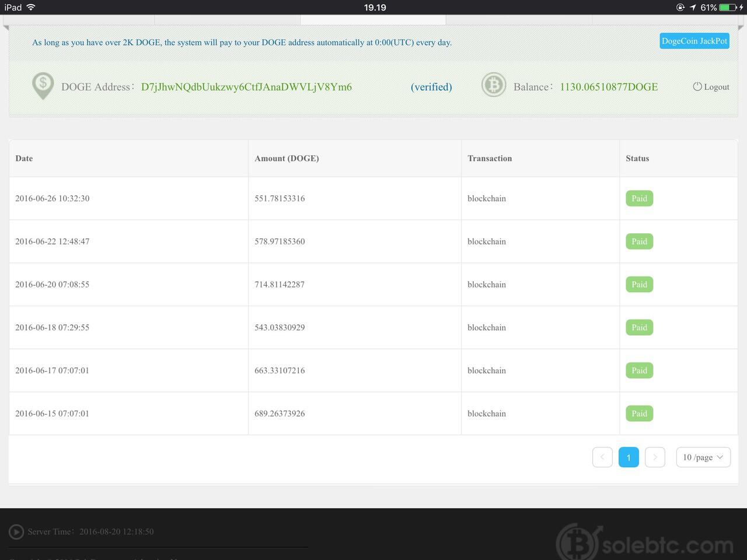Click date 2016-06-17 07:07:01
Image resolution: width=747 pixels, height=560 pixels.
coord(53,370)
